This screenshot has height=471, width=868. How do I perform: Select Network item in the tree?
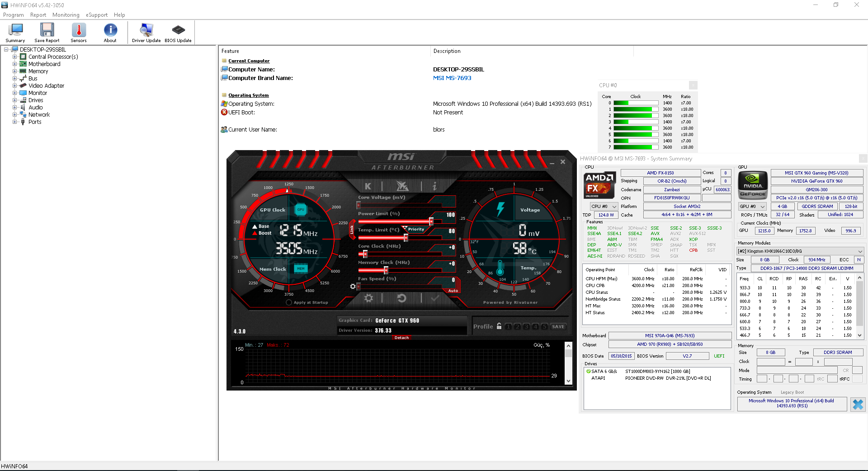coord(39,115)
